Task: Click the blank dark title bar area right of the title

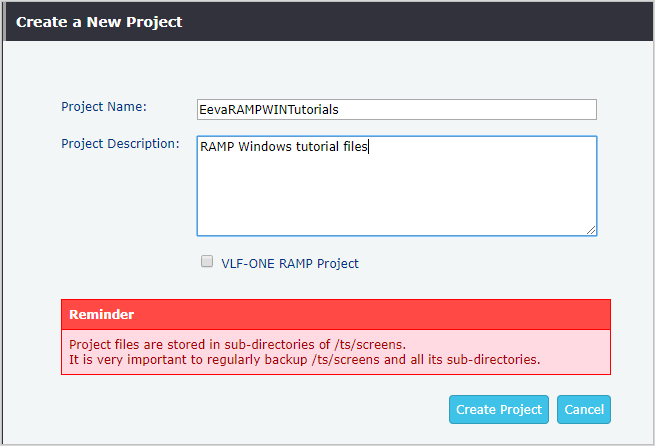Action: coord(420,21)
